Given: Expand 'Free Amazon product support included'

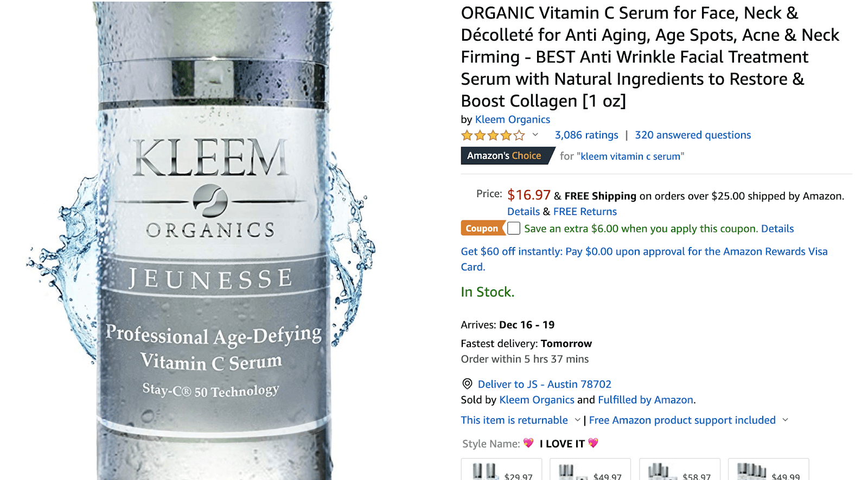Looking at the screenshot, I should click(682, 420).
